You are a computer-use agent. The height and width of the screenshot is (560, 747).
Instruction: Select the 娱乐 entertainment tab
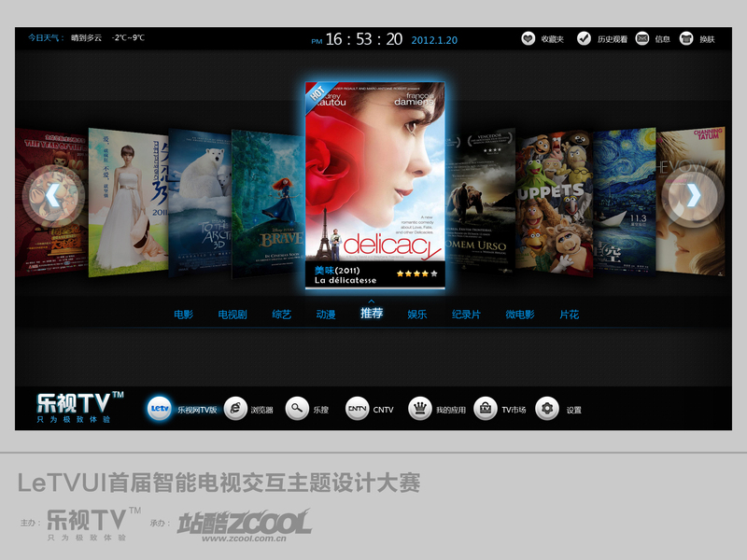click(417, 315)
